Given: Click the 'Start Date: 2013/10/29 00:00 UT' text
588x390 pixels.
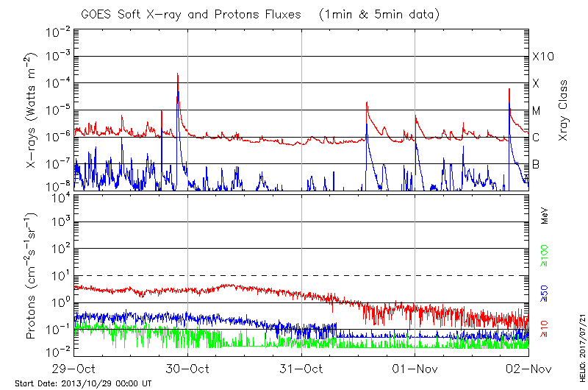Looking at the screenshot, I should 83,383.
